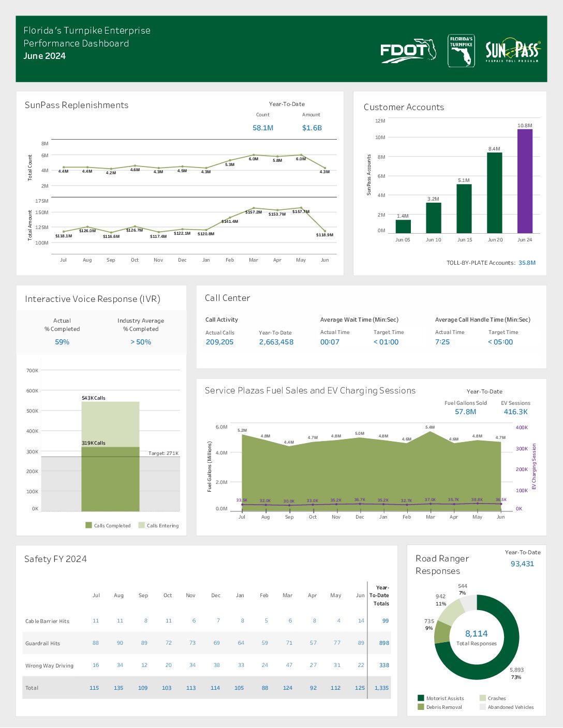Click the Guardrail Hits year-to-date total "898"

point(384,643)
